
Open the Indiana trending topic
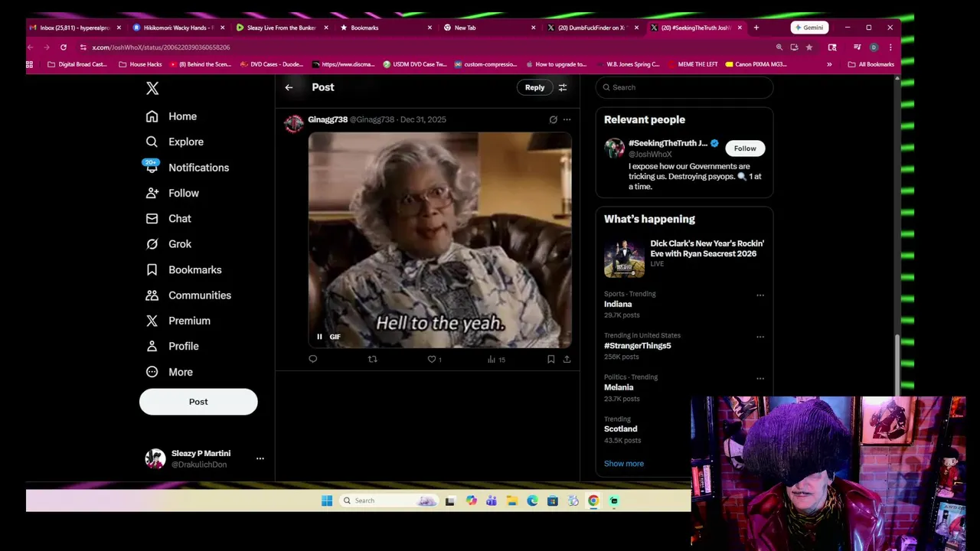pos(618,304)
